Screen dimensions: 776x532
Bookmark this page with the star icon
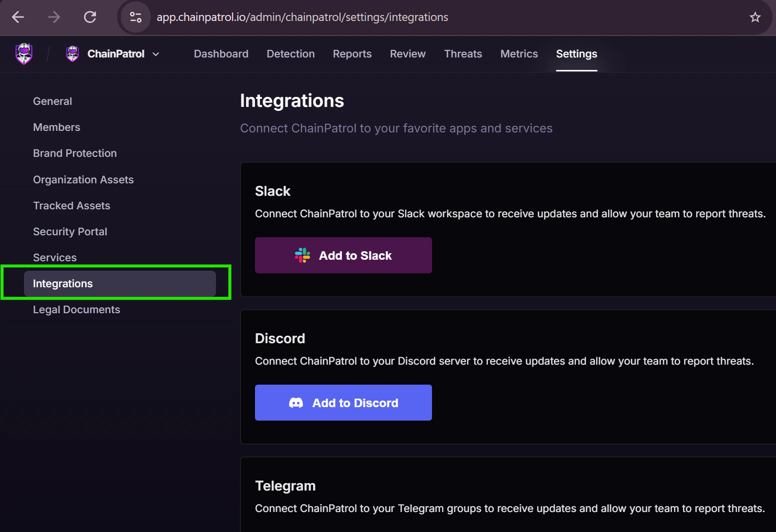[755, 17]
